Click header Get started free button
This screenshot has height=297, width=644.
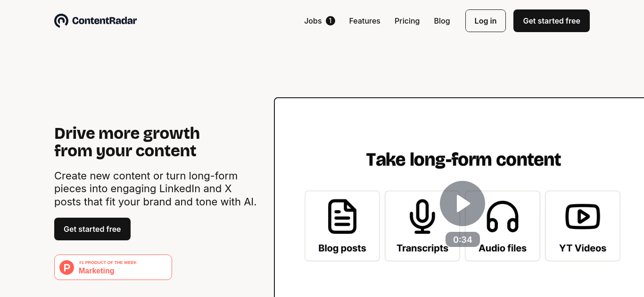point(552,21)
